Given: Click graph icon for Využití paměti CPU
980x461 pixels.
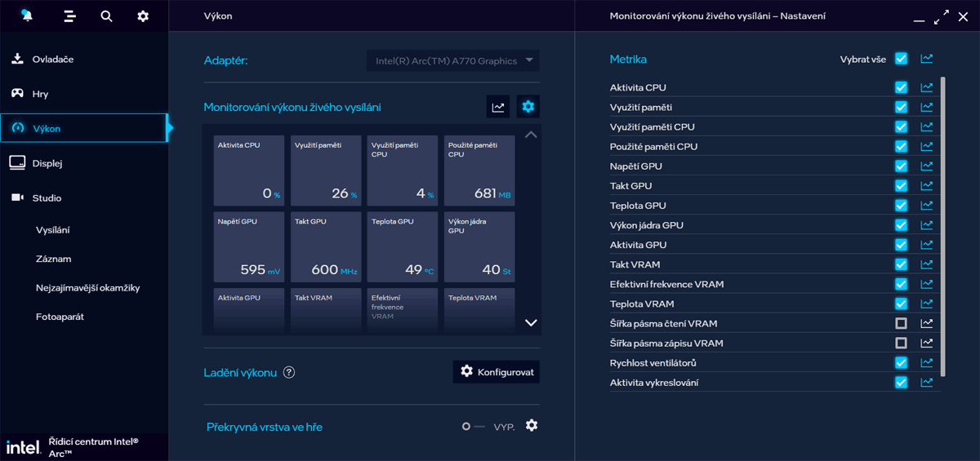Looking at the screenshot, I should tap(927, 126).
